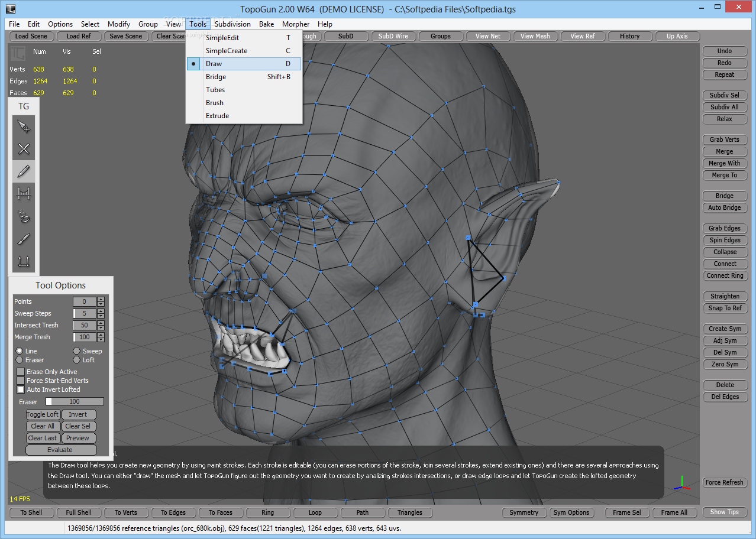Viewport: 756px width, 539px height.
Task: Click the Sym Options button
Action: (571, 512)
